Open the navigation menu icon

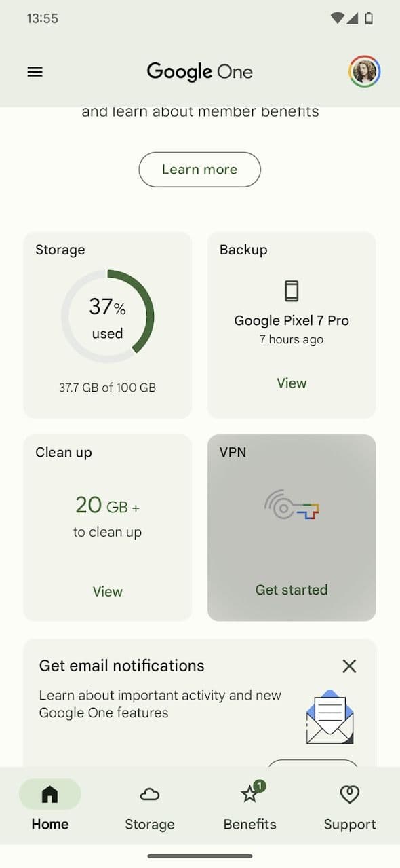click(35, 71)
